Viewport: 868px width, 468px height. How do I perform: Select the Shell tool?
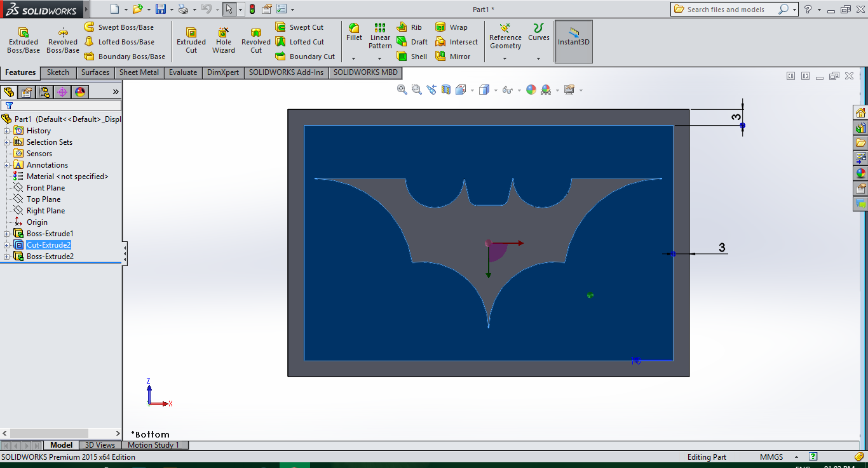click(412, 57)
